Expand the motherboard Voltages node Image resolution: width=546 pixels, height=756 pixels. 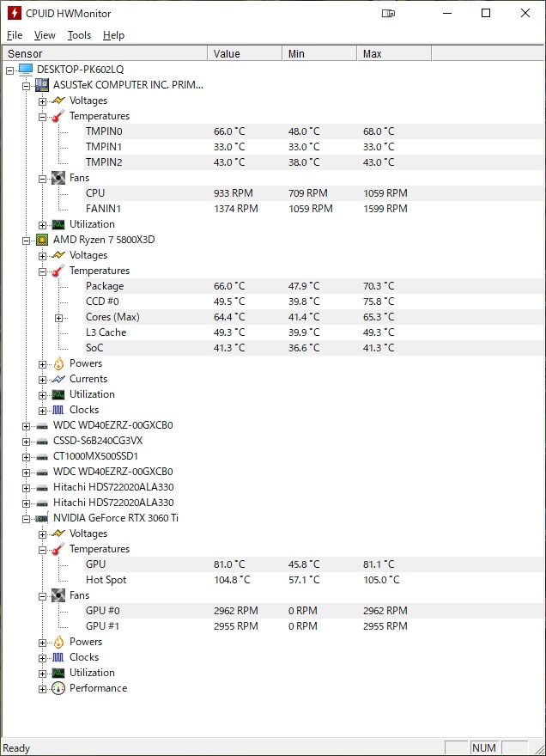point(42,101)
